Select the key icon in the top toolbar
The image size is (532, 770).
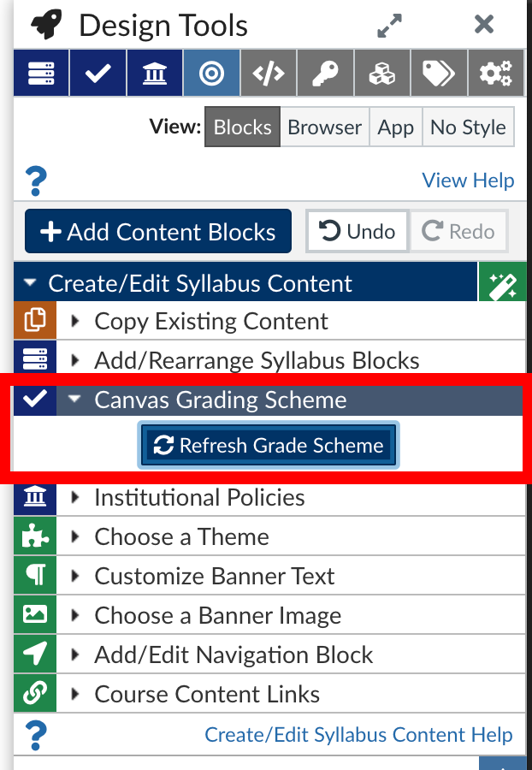tap(325, 73)
